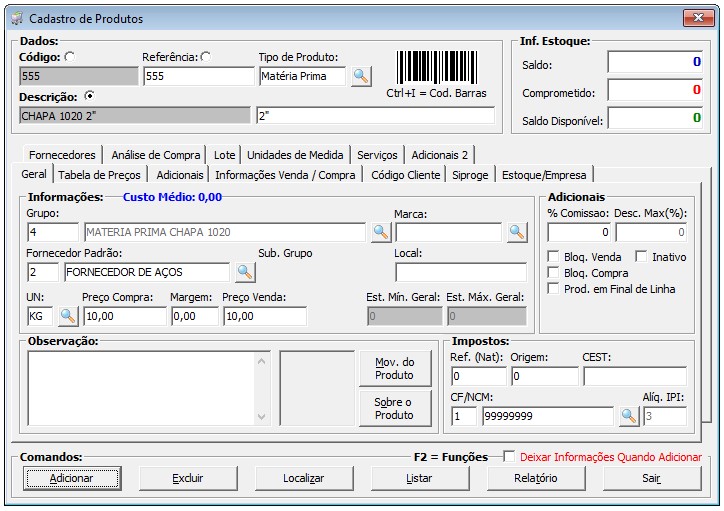Click the Cadastro de Produtos title icon
Image resolution: width=724 pixels, height=511 pixels.
[18, 18]
